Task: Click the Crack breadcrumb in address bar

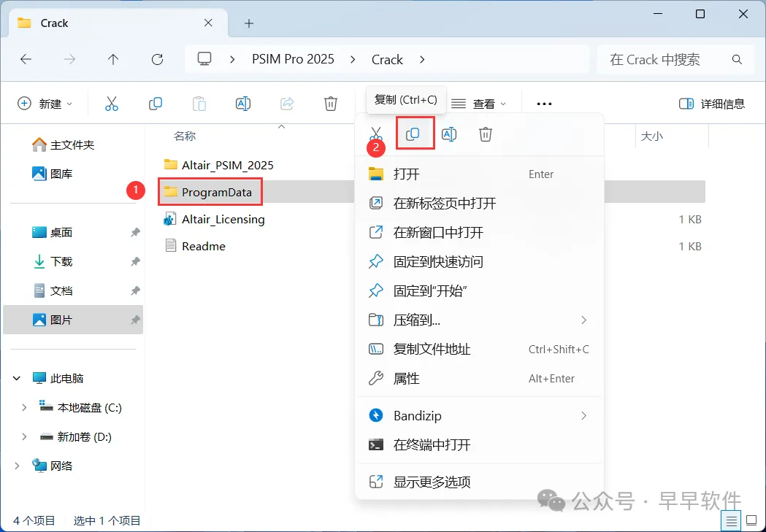Action: coord(387,60)
